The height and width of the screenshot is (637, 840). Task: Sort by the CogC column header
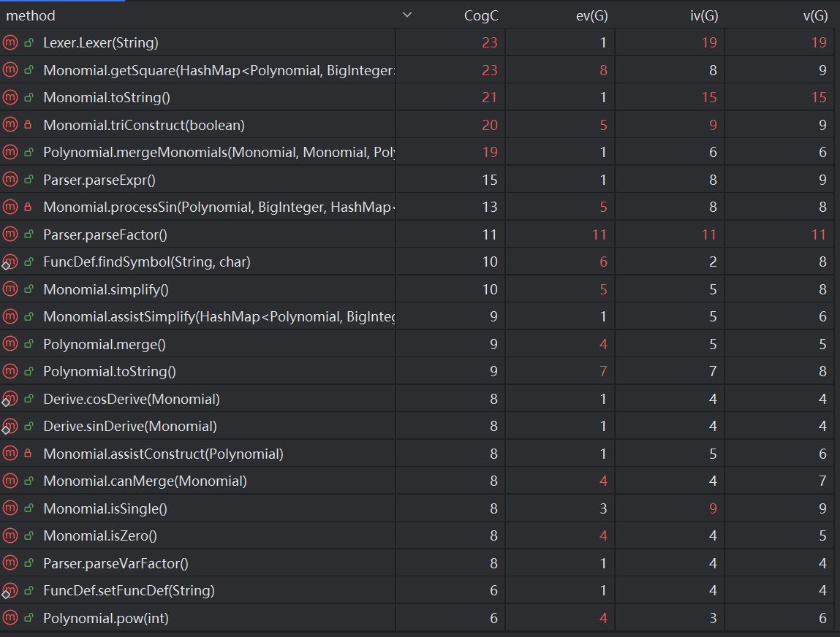481,15
